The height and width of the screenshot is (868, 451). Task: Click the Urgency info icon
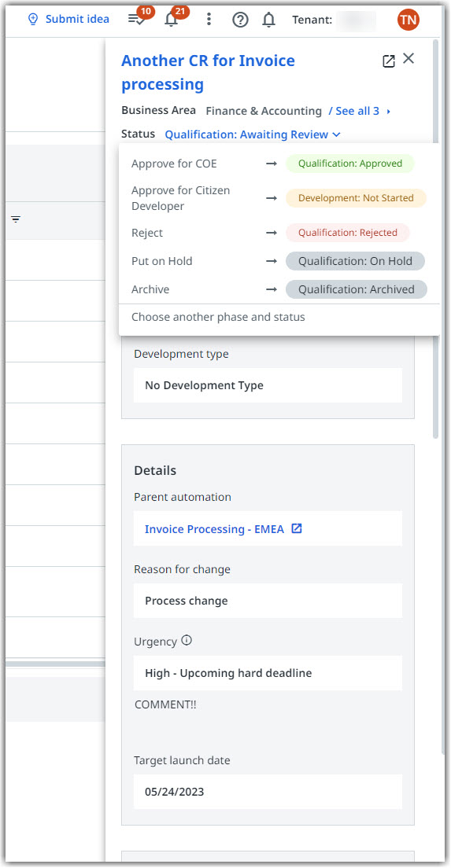pos(187,641)
